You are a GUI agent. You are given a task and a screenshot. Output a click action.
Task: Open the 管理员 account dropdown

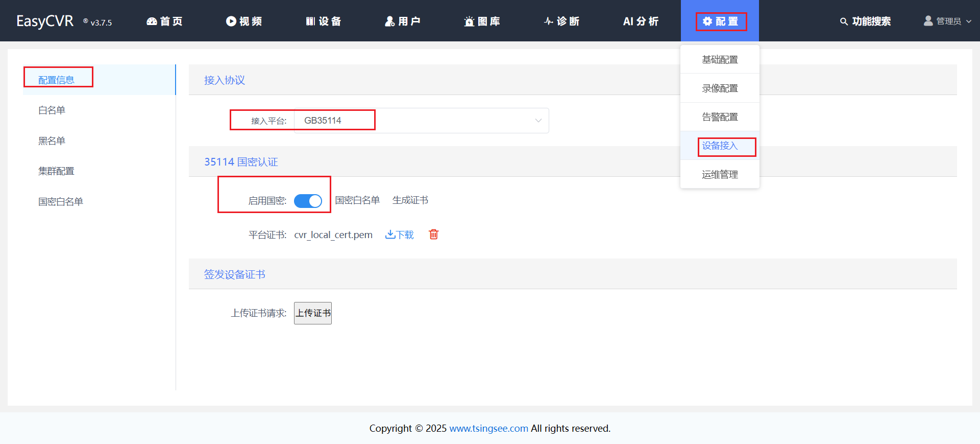[948, 21]
